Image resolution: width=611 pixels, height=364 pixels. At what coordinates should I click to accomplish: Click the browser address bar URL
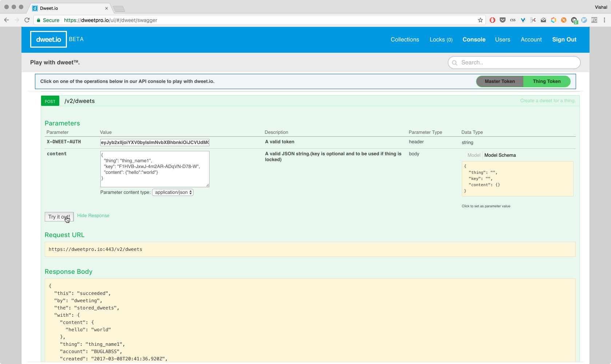point(111,20)
